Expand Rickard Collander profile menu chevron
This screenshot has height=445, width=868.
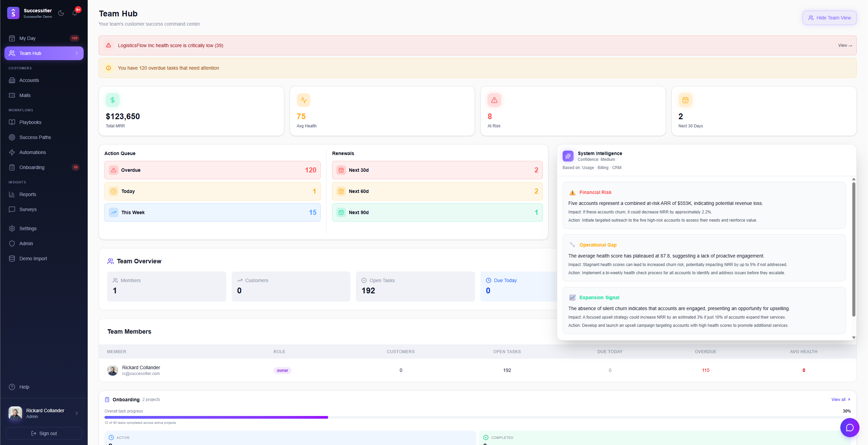(x=77, y=413)
